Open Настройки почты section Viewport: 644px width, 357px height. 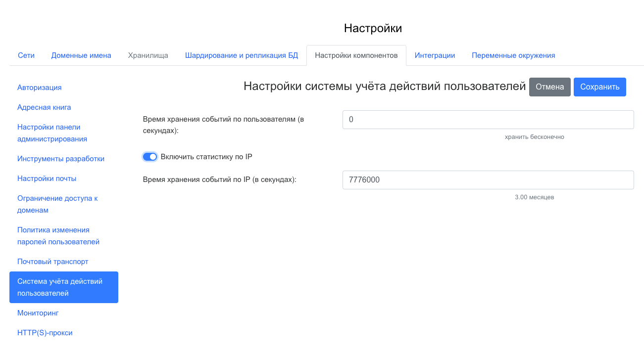coord(47,178)
